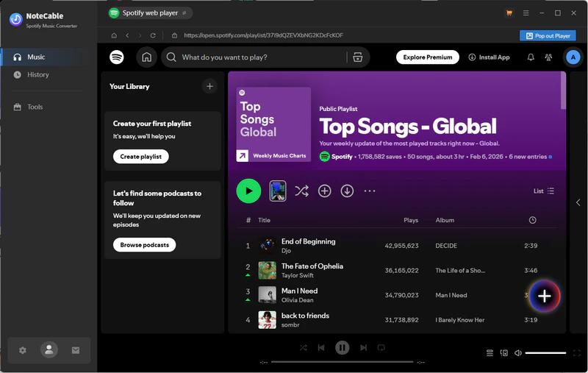Click the NoteCable app logo
This screenshot has width=588, height=373.
[15, 19]
